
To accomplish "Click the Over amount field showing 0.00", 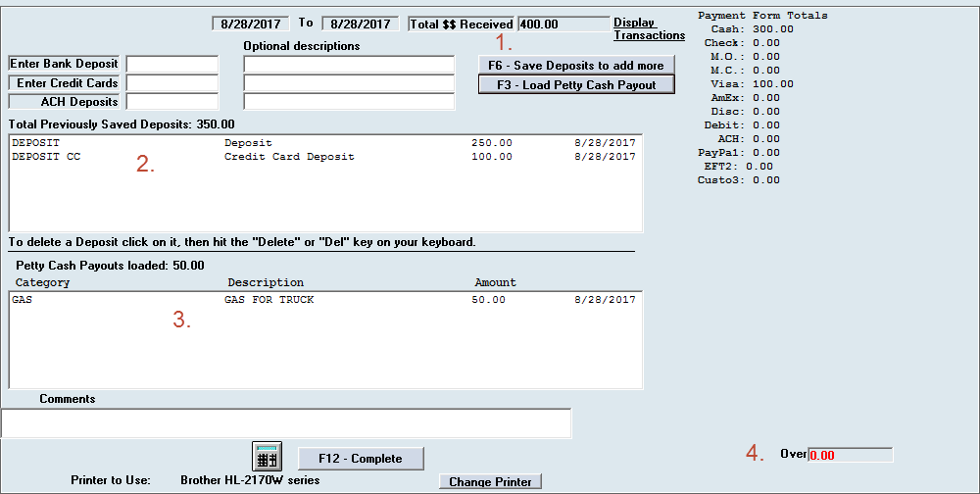I will click(850, 455).
